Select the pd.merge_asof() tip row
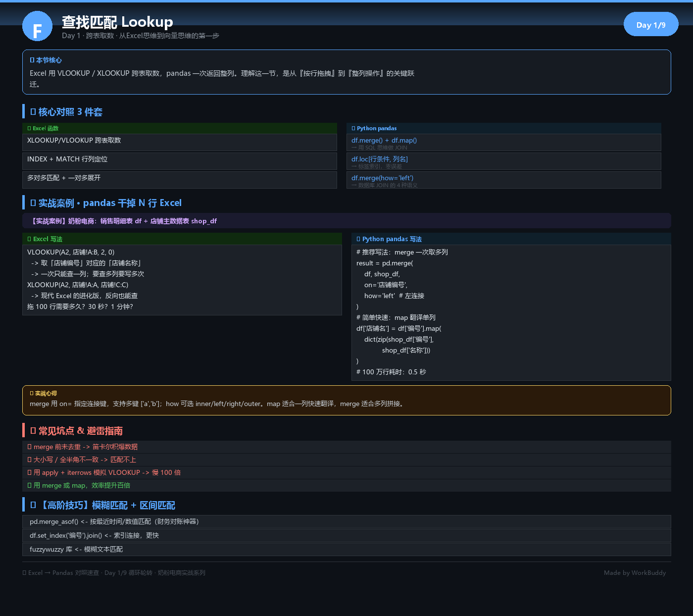693x616 pixels. [346, 521]
